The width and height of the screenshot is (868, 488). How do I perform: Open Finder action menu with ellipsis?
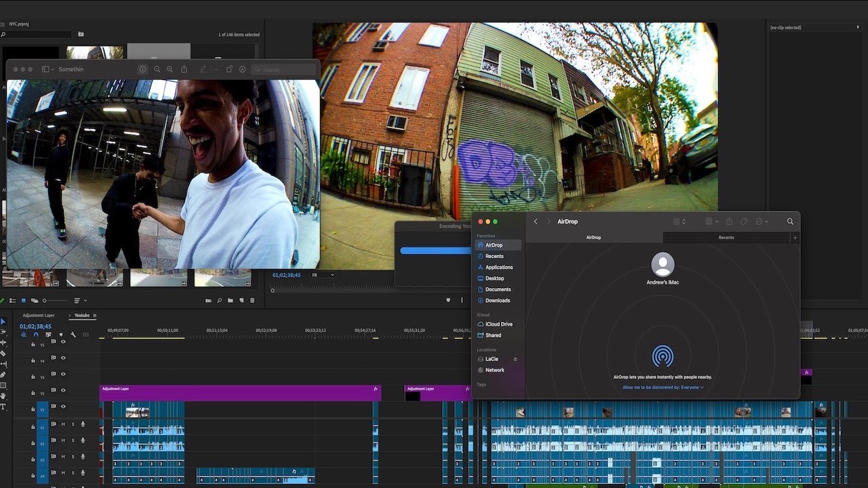click(762, 222)
